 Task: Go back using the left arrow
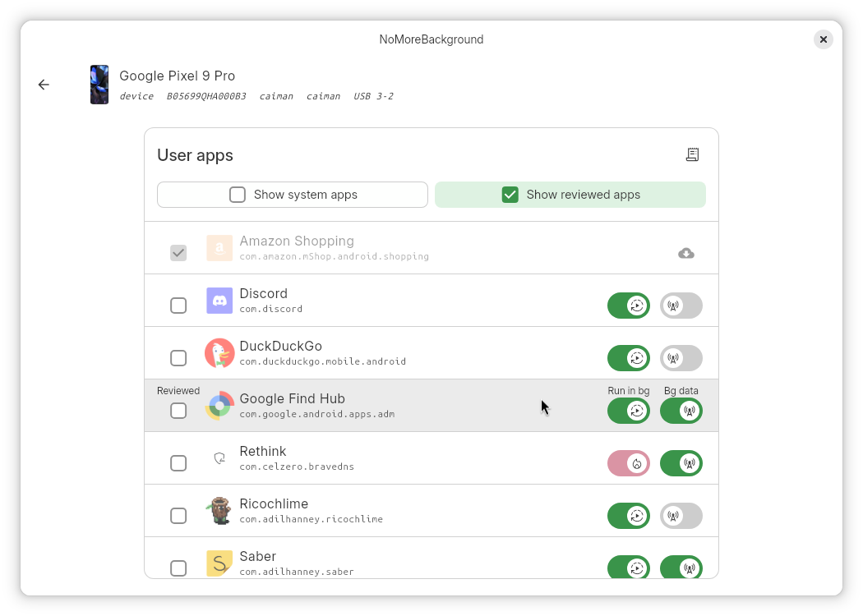tap(44, 85)
